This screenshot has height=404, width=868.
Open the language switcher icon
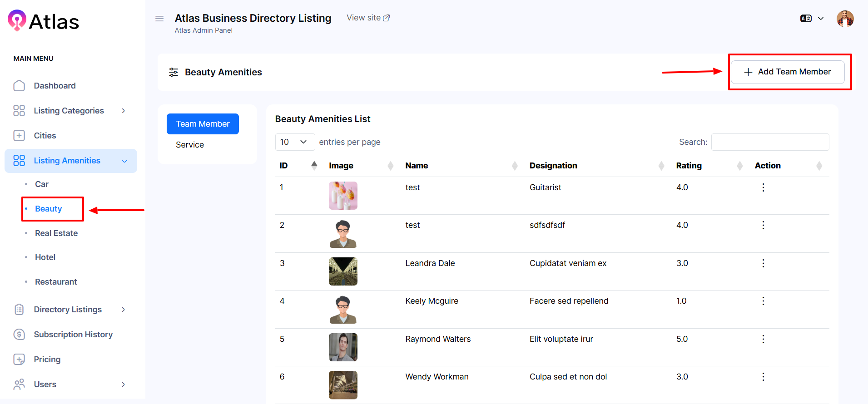pyautogui.click(x=806, y=19)
